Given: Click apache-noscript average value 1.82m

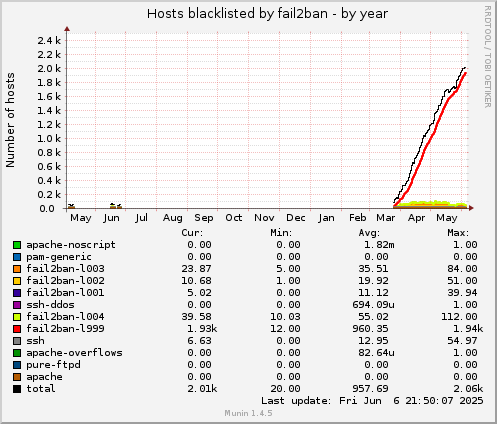Looking at the screenshot, I should 379,245.
